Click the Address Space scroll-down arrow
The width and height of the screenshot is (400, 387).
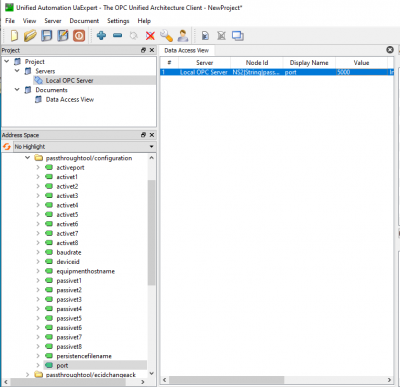151,373
